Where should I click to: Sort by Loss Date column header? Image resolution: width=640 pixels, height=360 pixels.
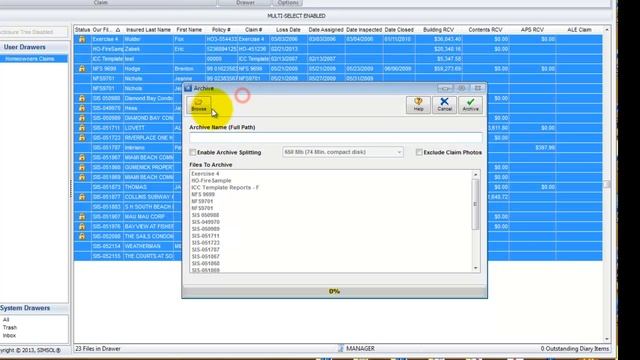click(x=288, y=30)
